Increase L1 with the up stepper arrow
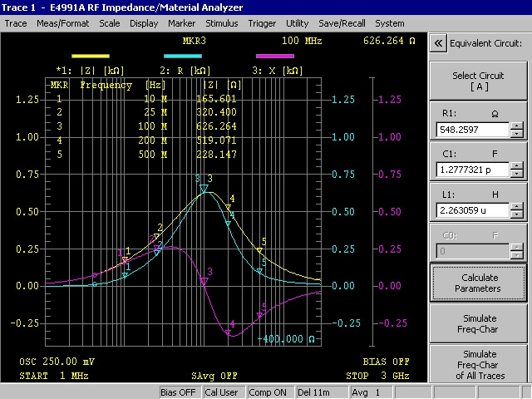 [x=517, y=207]
